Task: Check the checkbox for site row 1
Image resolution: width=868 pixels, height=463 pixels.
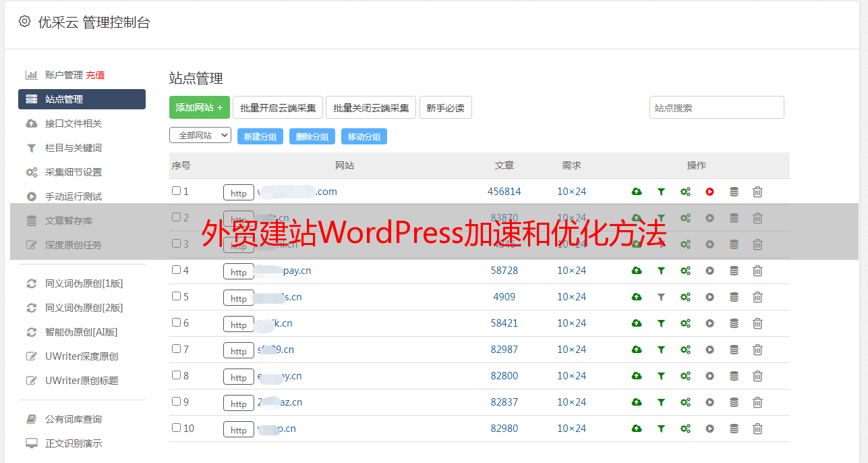Action: [176, 191]
